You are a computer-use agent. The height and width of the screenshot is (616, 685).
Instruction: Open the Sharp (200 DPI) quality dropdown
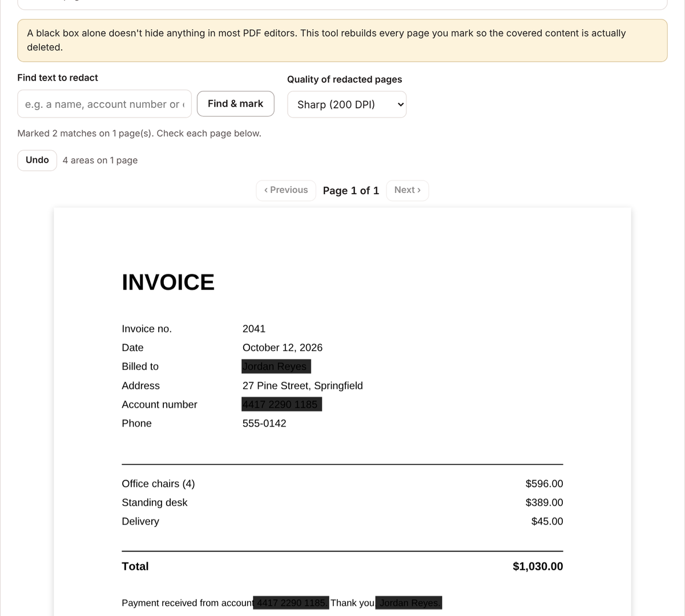[x=346, y=104]
